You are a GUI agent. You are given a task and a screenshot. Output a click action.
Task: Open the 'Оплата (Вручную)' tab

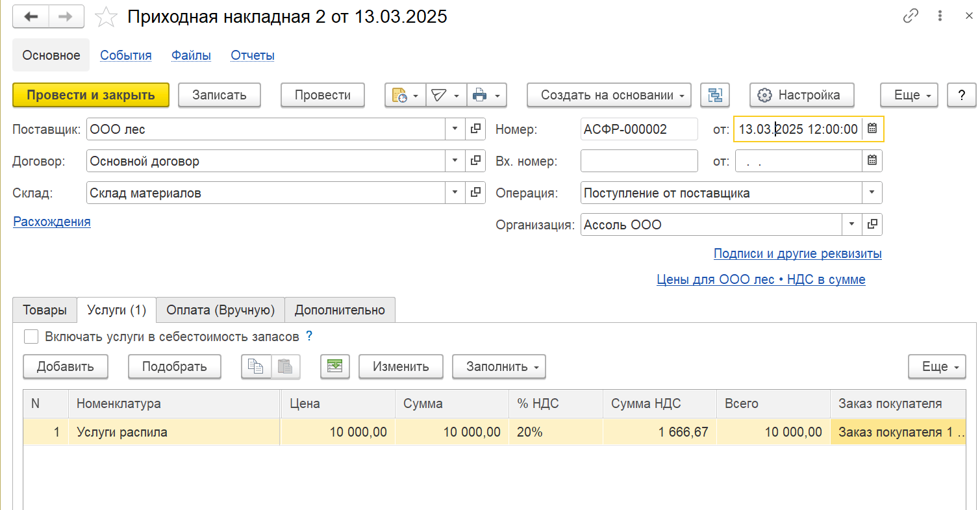tap(220, 310)
